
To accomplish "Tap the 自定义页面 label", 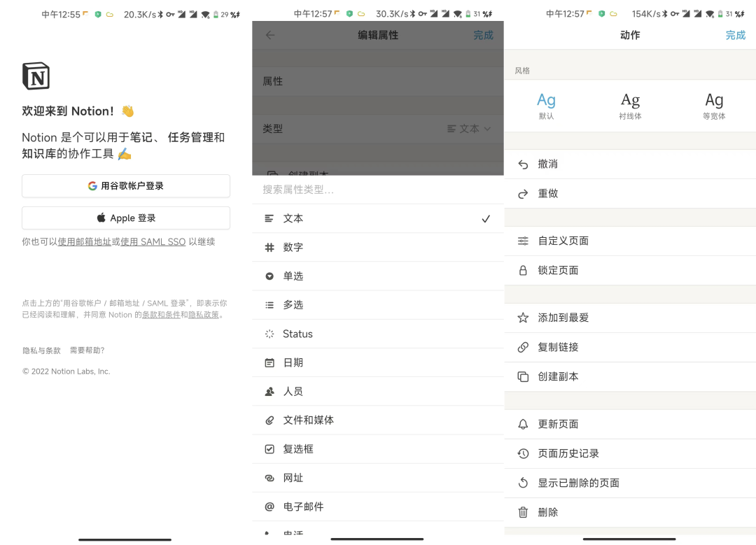I will tap(563, 241).
